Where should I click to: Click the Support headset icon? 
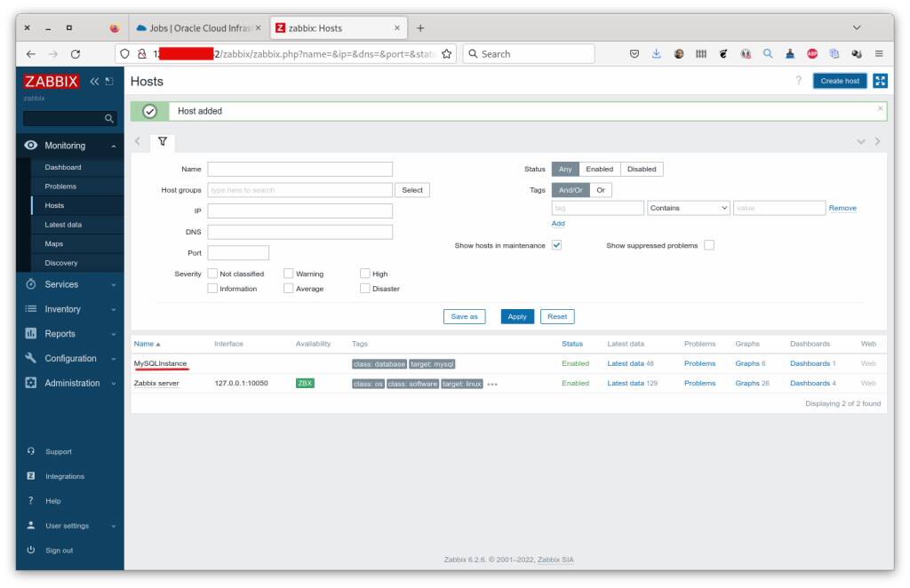[x=31, y=451]
